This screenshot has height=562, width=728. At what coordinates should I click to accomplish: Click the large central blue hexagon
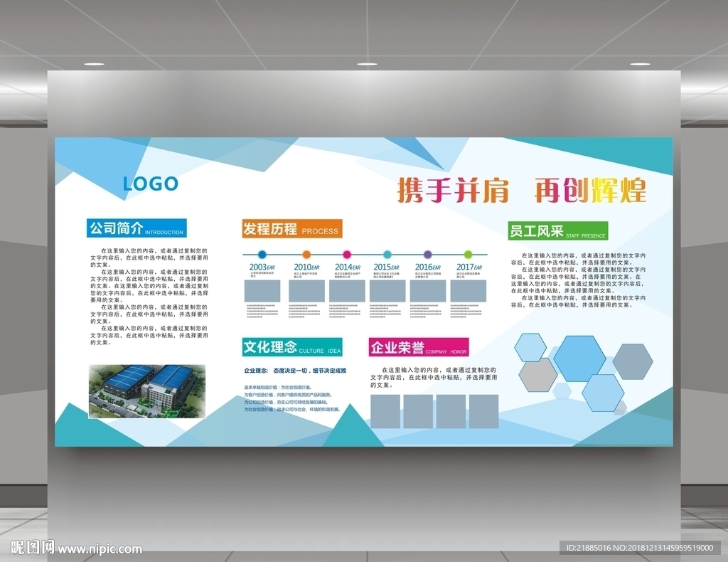click(x=579, y=359)
